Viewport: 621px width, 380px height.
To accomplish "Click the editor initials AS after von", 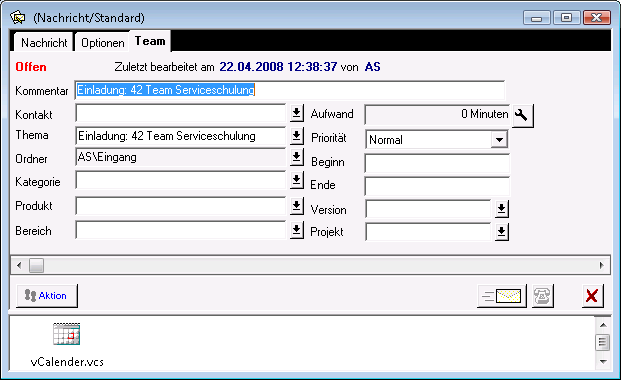I will click(x=372, y=67).
